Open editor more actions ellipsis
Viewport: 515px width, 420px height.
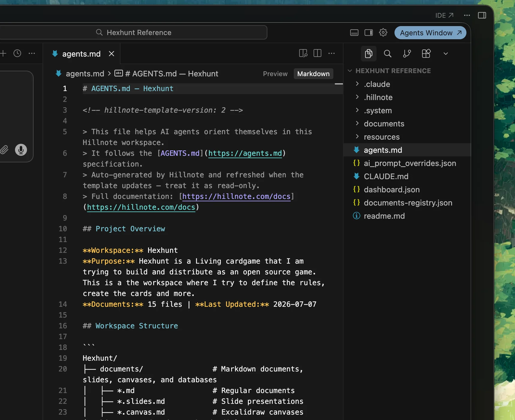point(332,53)
